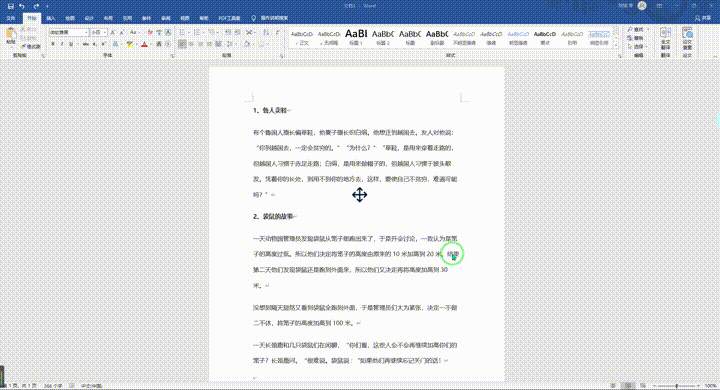
Task: Click heading text 1、鲁人卖鞋
Action: [271, 110]
